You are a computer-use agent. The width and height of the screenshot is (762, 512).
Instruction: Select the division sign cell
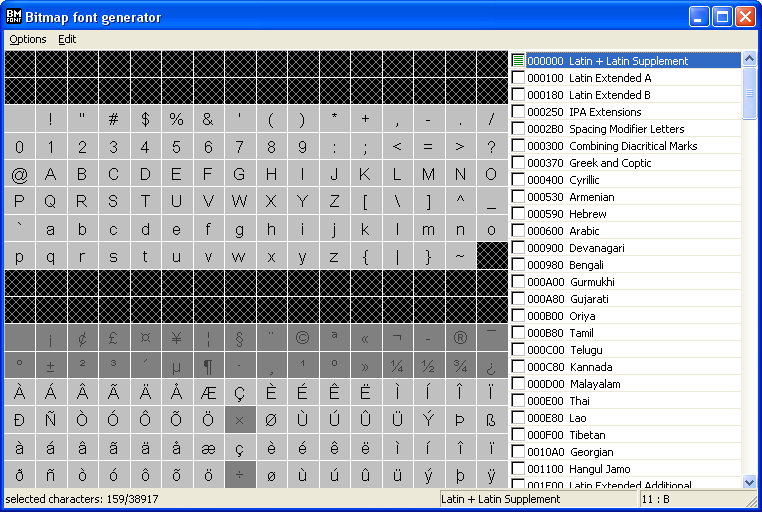click(x=240, y=475)
